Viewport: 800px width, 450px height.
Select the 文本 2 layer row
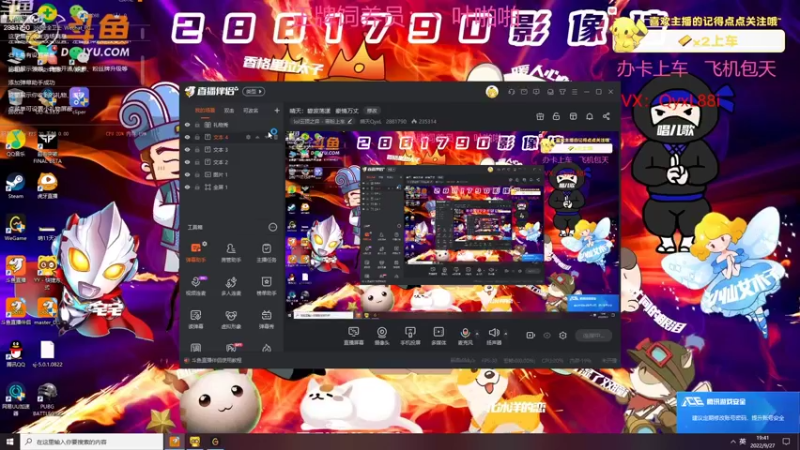click(x=231, y=162)
